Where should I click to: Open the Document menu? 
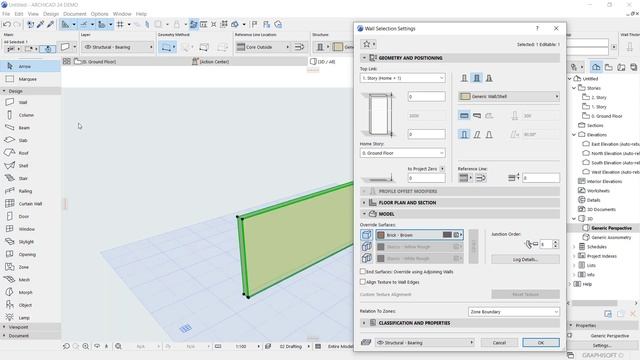[75, 14]
